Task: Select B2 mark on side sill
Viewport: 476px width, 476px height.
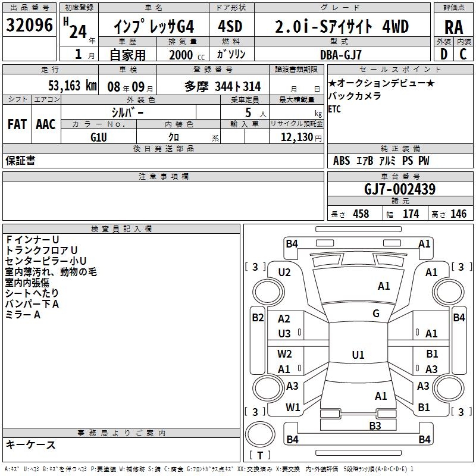Action: pyautogui.click(x=258, y=318)
